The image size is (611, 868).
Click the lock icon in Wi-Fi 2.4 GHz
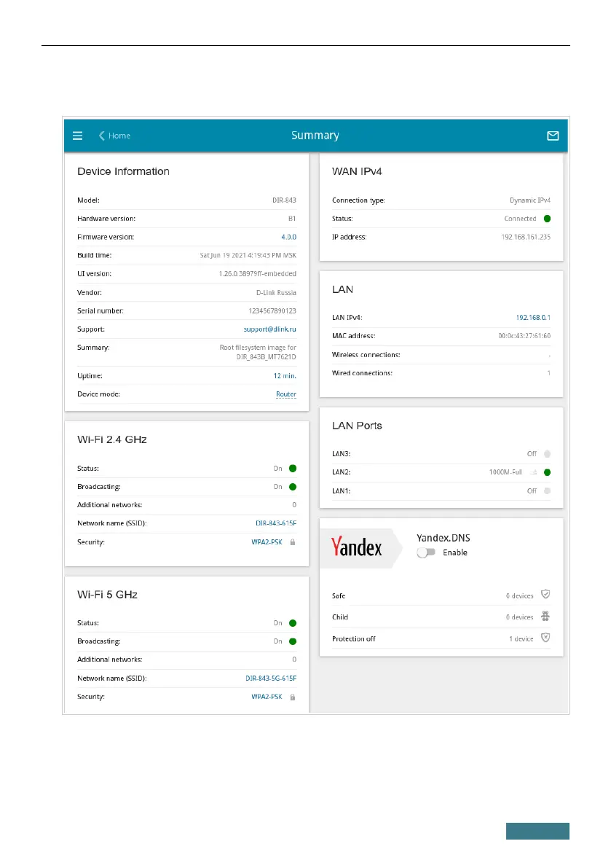coord(293,542)
